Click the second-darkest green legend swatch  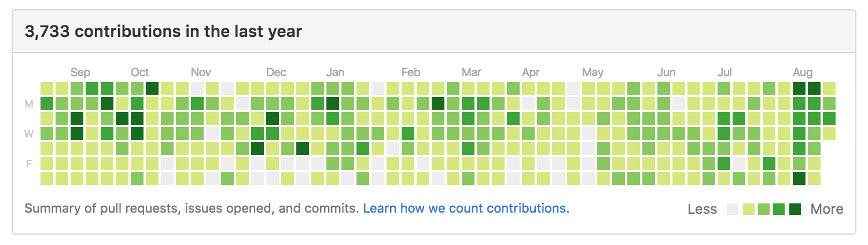779,209
